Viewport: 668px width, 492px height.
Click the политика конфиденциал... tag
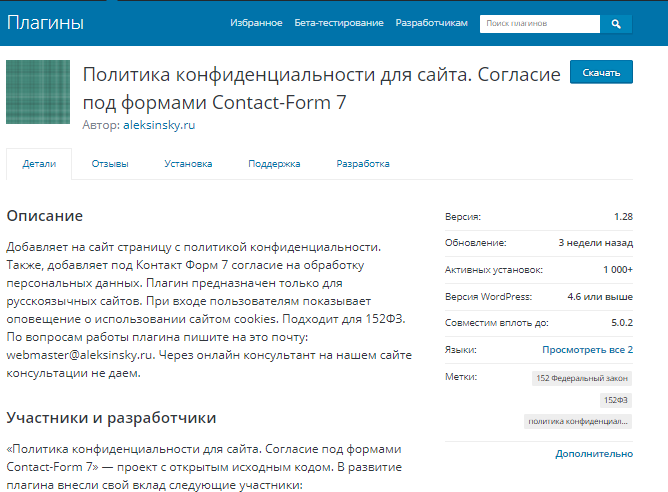(x=578, y=421)
